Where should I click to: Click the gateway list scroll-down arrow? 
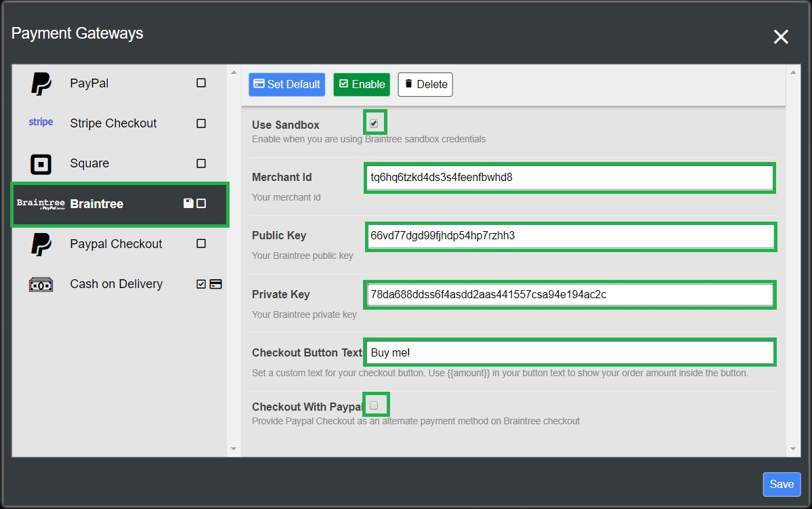tap(234, 449)
